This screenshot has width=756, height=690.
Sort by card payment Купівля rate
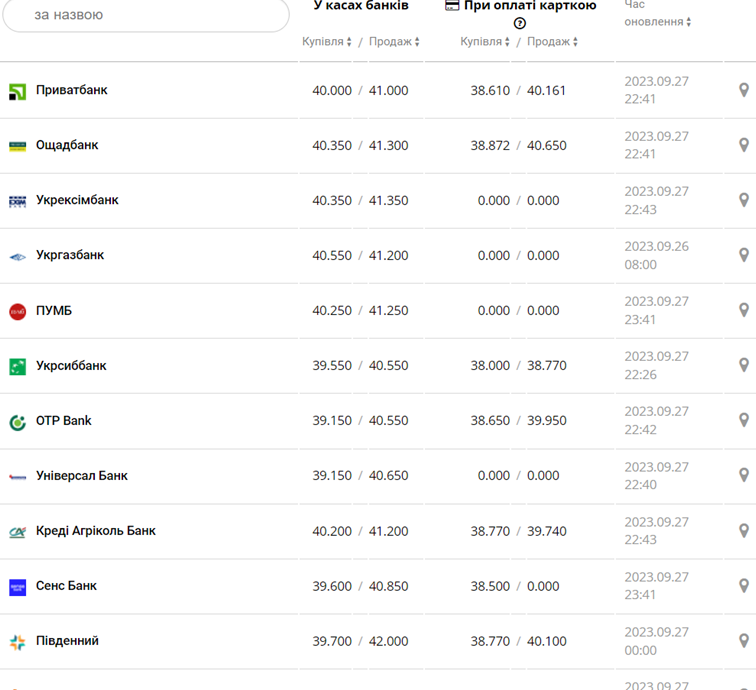(x=486, y=42)
